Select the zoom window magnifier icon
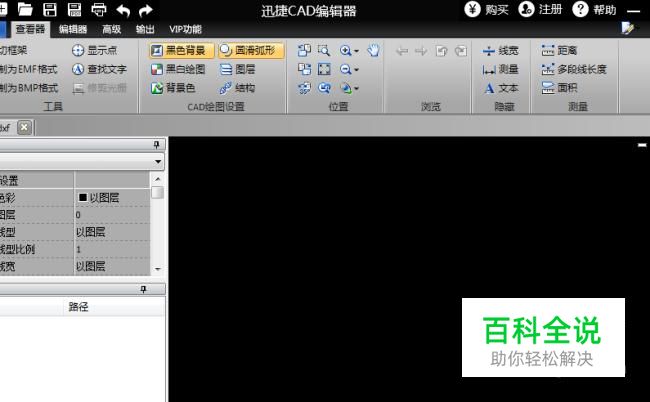 coord(324,51)
